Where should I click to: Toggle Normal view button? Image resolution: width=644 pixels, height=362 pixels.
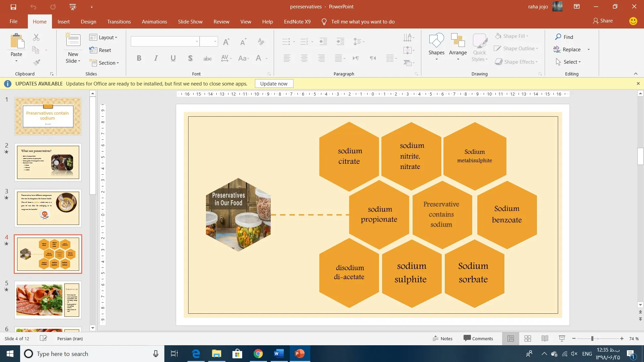(511, 339)
